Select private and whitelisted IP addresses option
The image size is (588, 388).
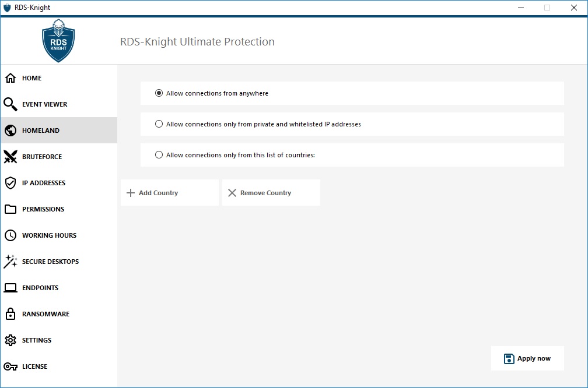159,124
